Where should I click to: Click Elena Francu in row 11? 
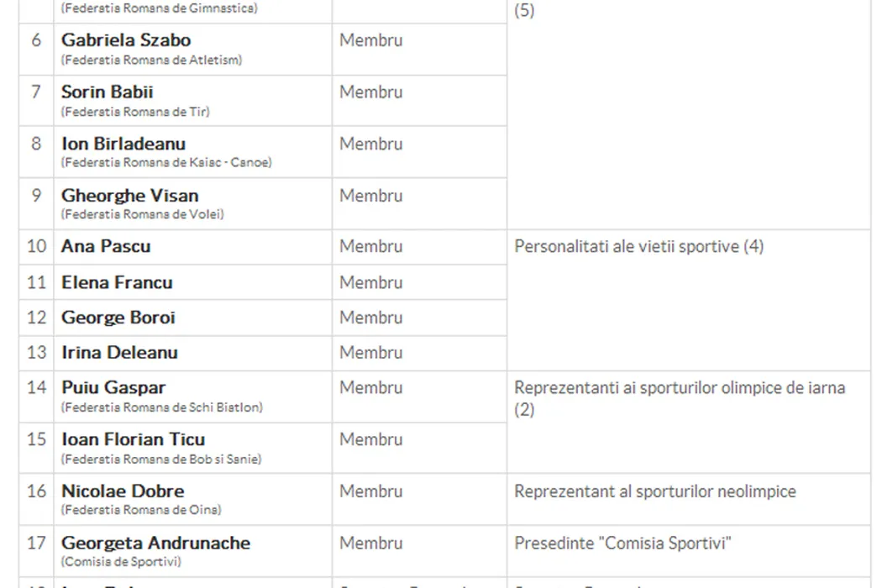tap(117, 282)
